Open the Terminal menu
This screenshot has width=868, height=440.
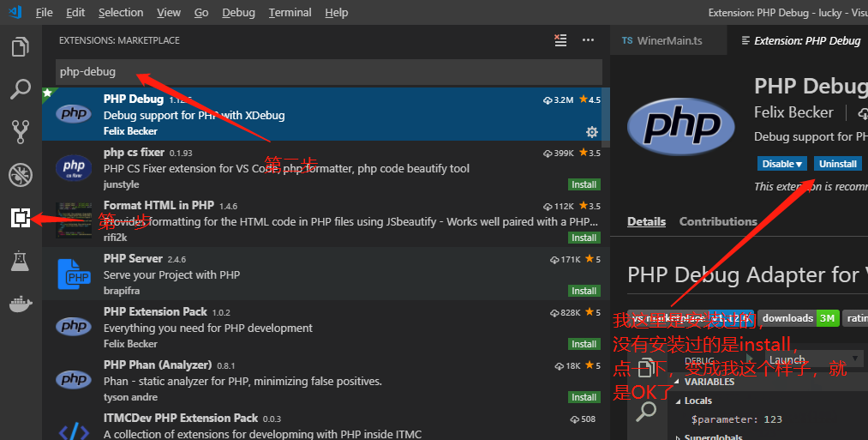(x=290, y=13)
